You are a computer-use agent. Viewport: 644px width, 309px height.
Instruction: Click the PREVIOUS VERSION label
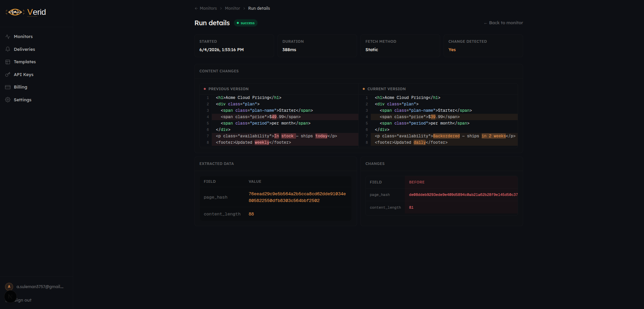[228, 89]
